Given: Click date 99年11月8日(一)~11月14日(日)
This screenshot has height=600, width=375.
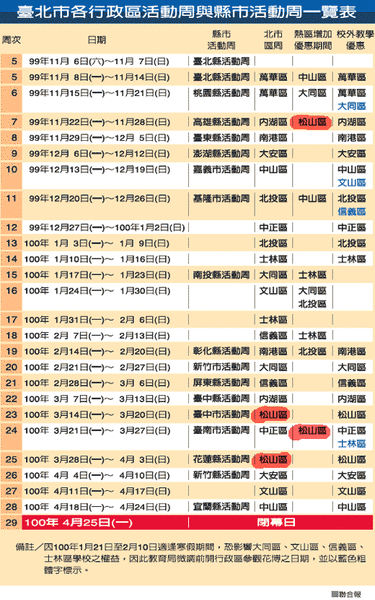Looking at the screenshot, I should click(99, 77).
